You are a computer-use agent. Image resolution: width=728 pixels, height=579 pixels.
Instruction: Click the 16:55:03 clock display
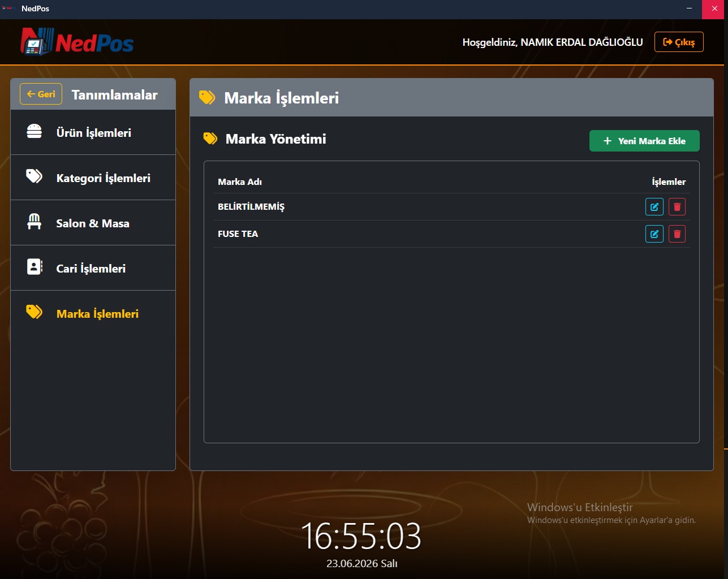coord(361,536)
